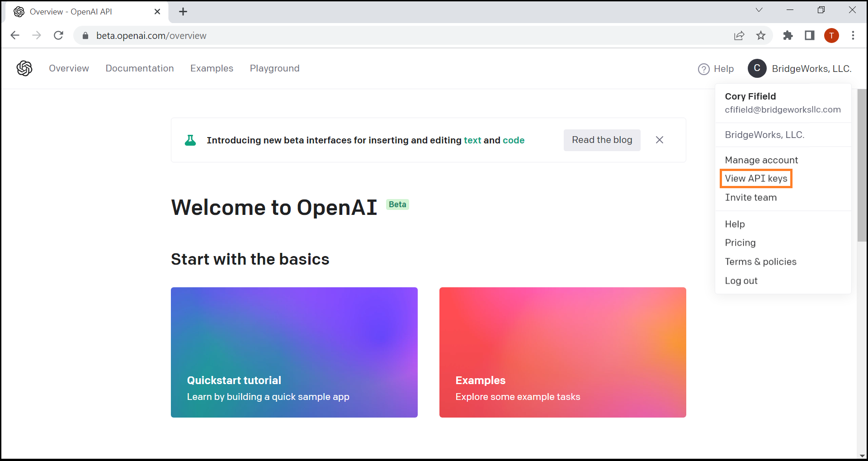Open a new tab with the plus icon
The width and height of the screenshot is (868, 461).
183,12
